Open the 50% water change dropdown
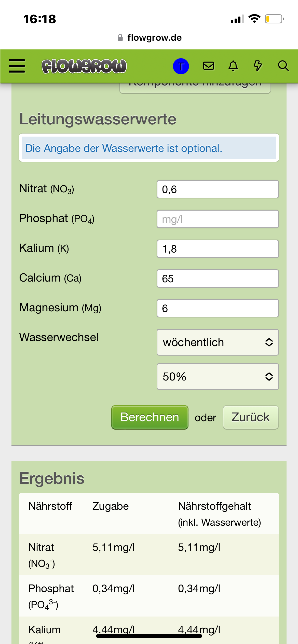 pos(218,376)
